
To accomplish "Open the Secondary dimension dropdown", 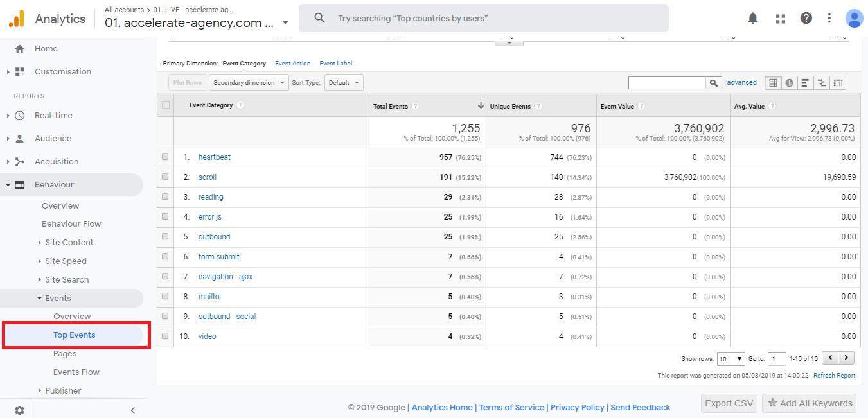I will (248, 83).
